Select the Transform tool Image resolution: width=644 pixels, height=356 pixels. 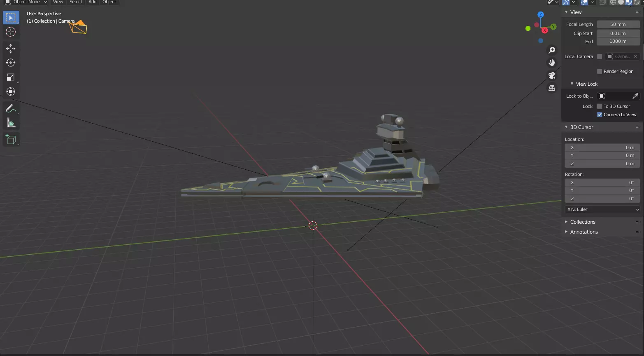click(11, 91)
